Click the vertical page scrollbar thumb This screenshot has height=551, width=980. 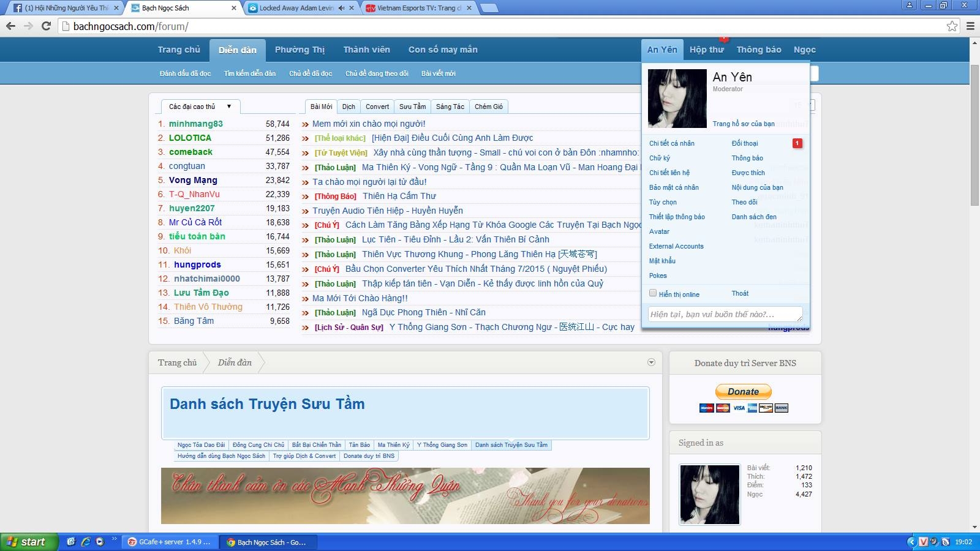[974, 135]
